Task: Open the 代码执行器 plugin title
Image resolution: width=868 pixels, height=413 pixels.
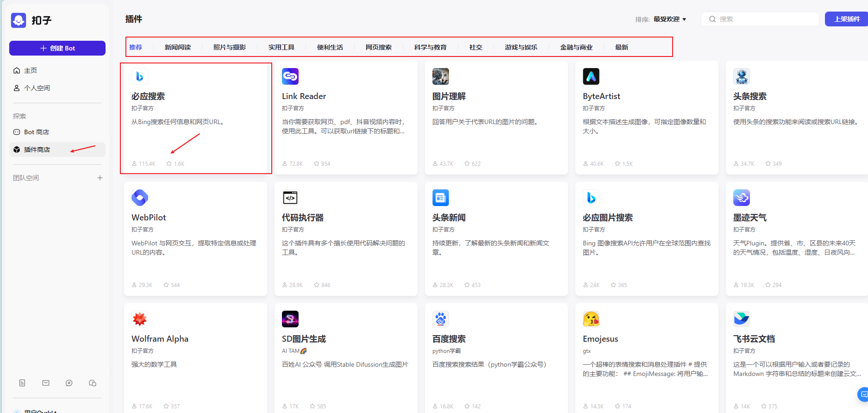Action: click(x=303, y=218)
